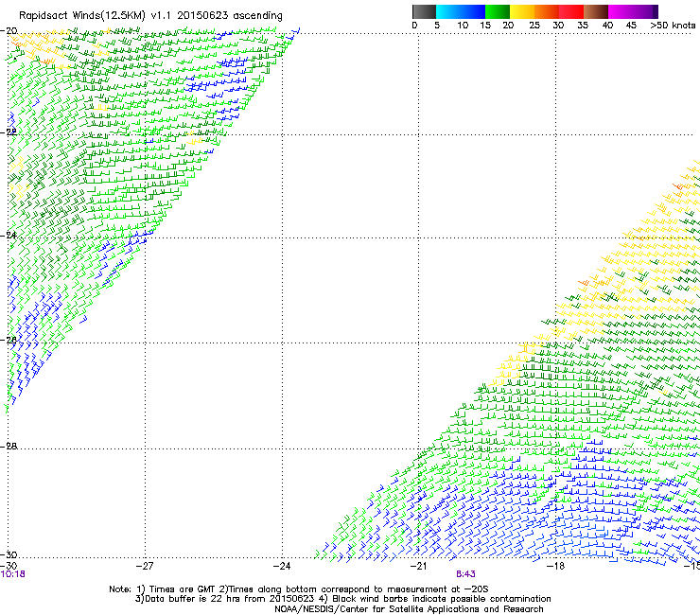Select the magenta 40-45 knots legend color
This screenshot has width=700, height=615.
621,11
